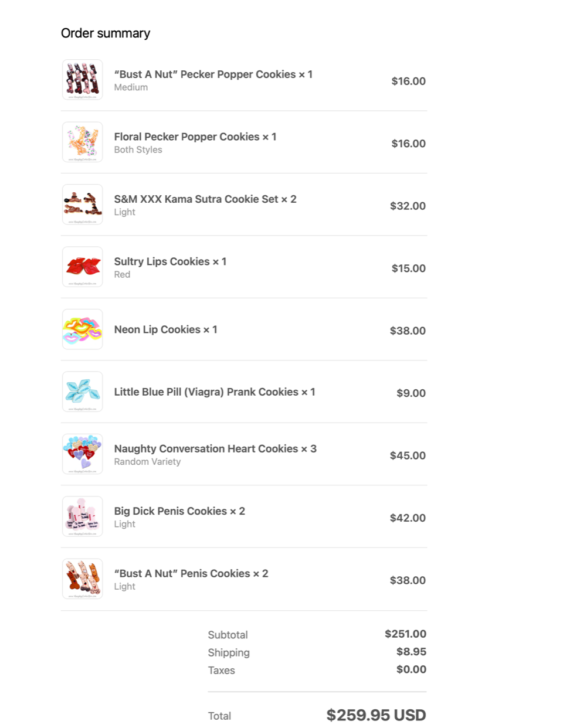Click the $259.95 USD total amount
Viewport: 563px width, 728px height.
[x=376, y=715]
